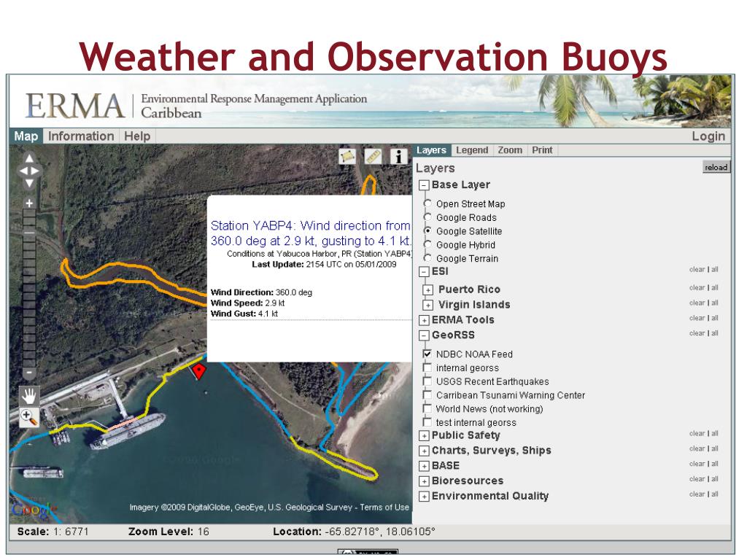Zoom in using the plus icon

click(29, 203)
